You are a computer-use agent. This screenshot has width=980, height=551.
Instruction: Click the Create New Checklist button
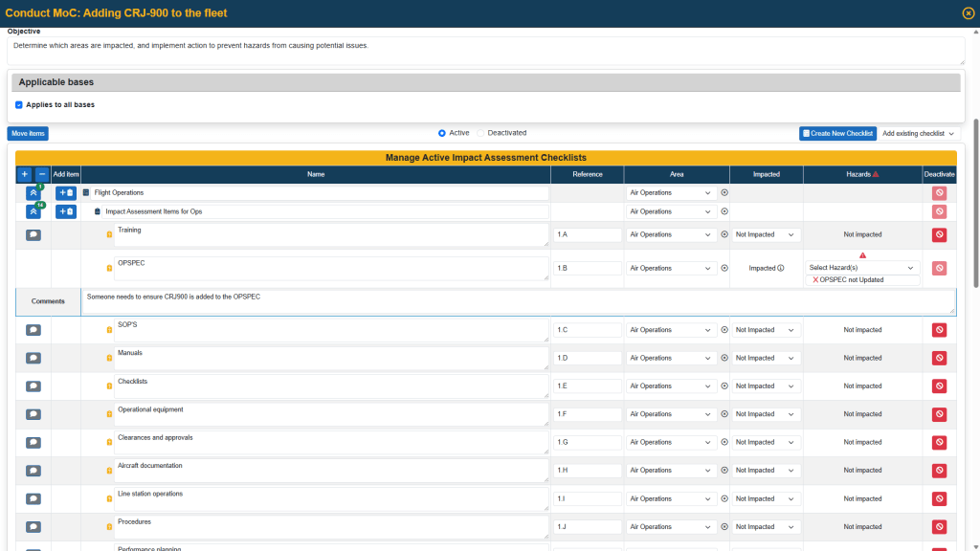(x=837, y=134)
